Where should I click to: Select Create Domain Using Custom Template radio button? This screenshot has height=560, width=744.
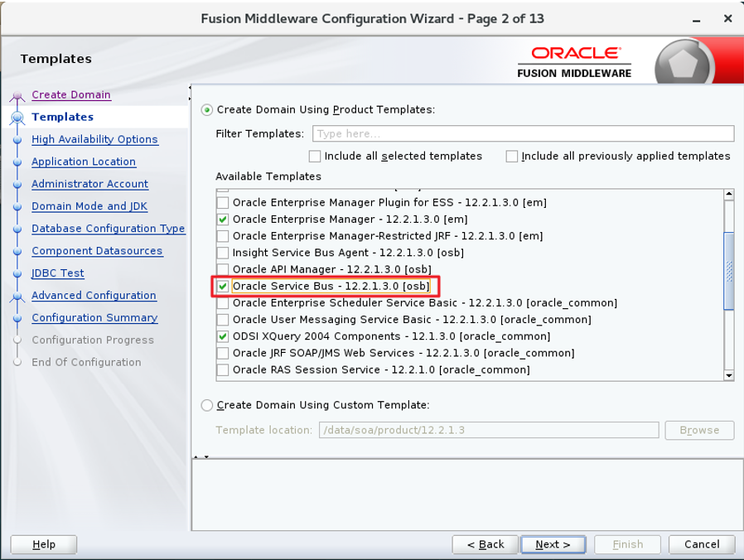[207, 405]
